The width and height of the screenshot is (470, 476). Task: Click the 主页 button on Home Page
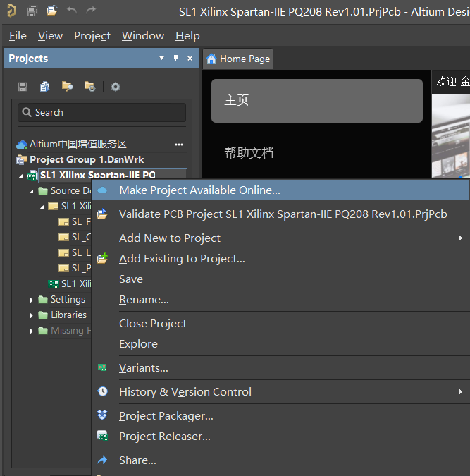(317, 101)
